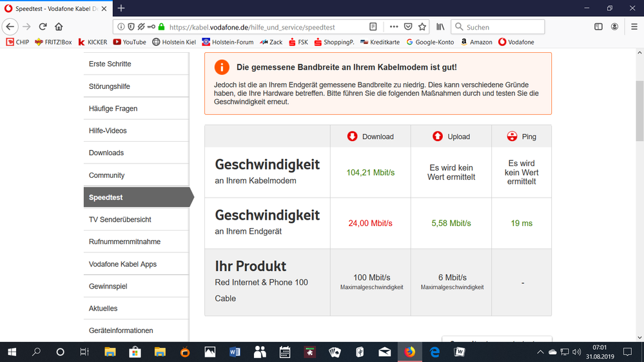Open Gewinnspiel in the sidebar

137,286
